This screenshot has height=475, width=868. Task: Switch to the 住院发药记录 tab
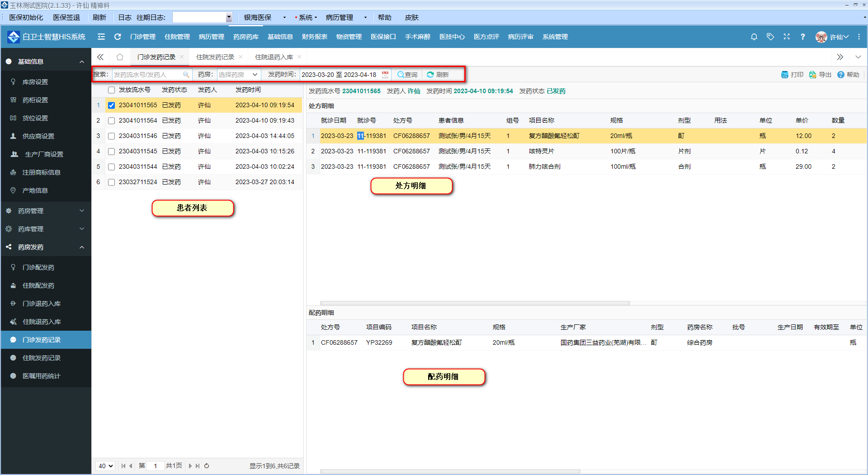pyautogui.click(x=215, y=57)
